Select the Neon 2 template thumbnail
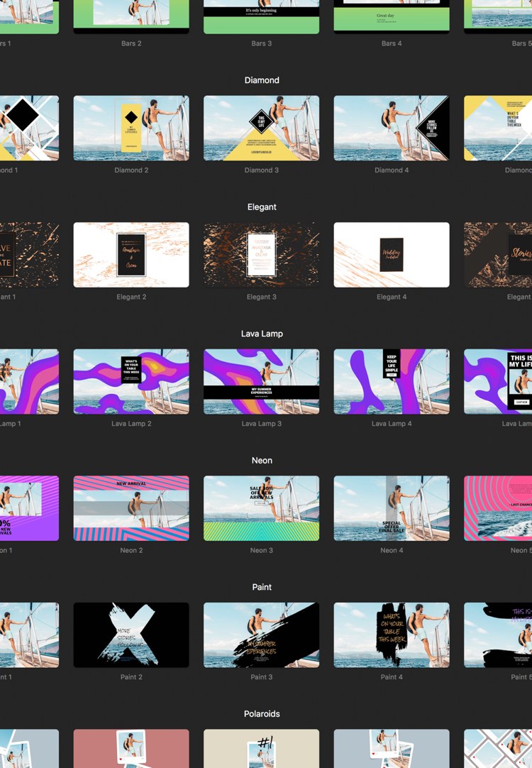 (x=131, y=508)
